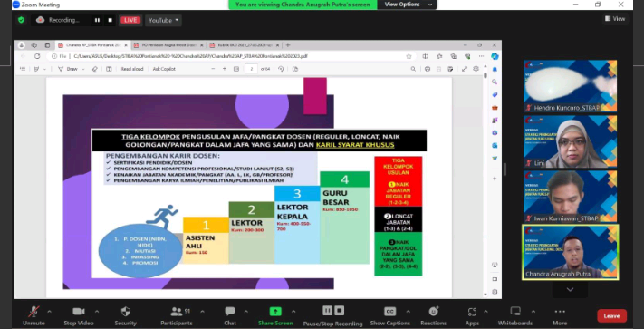The image size is (644, 329).
Task: Click the fit to page icon
Action: (x=236, y=69)
